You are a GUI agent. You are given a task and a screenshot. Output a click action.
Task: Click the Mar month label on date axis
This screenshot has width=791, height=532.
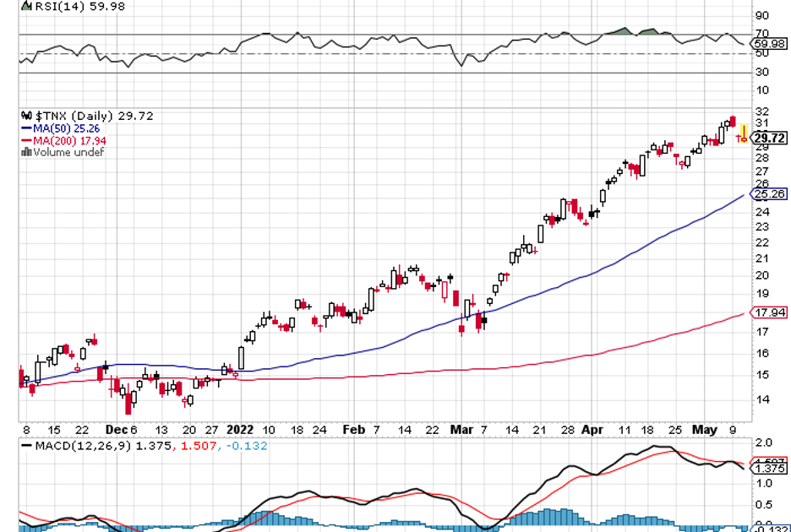pyautogui.click(x=462, y=430)
